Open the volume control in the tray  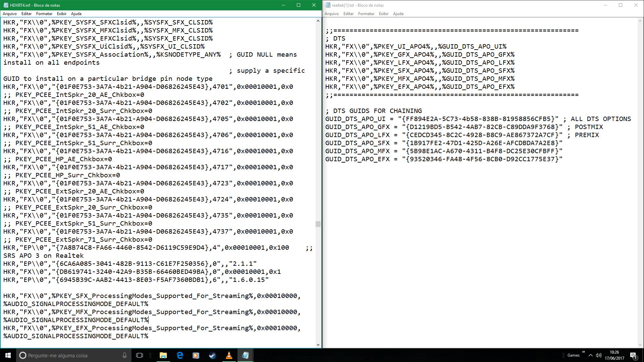pos(599,355)
